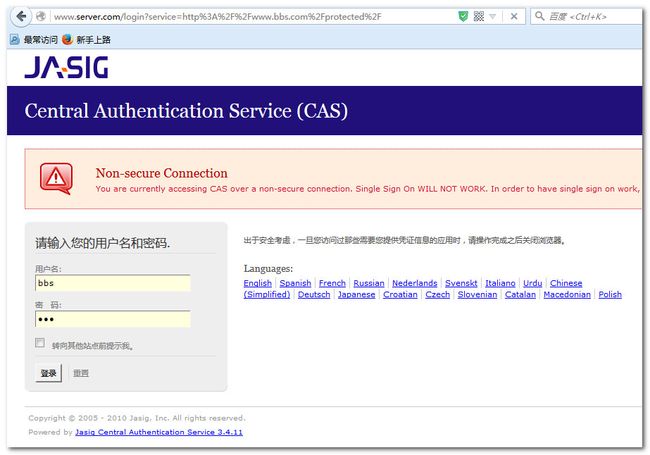
Task: Click the Copyright 2005 - 2010 Jasig text
Action: (137, 418)
